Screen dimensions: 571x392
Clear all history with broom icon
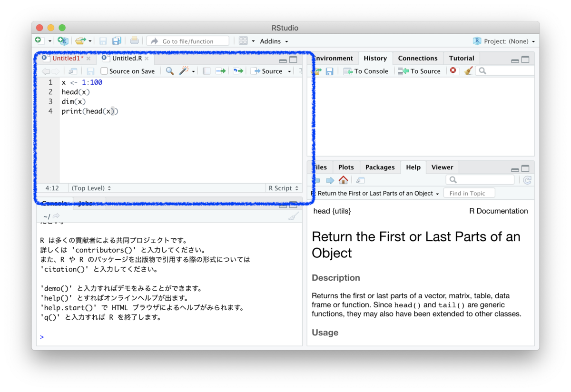pyautogui.click(x=468, y=71)
